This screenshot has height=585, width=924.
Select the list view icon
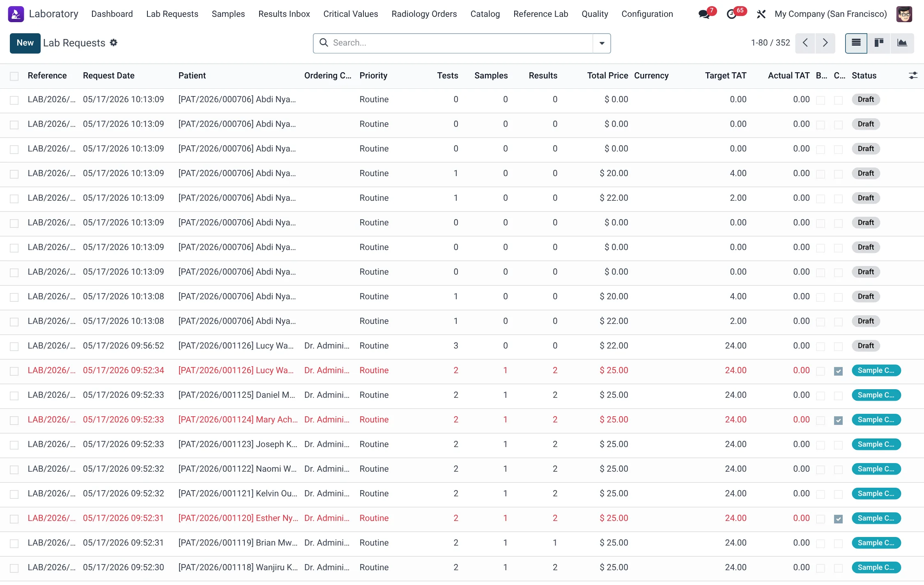(856, 43)
